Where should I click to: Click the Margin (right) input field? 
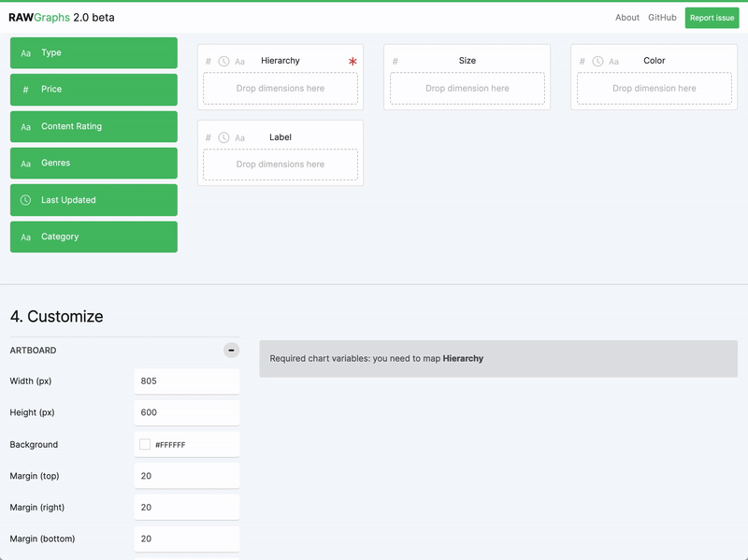click(187, 508)
